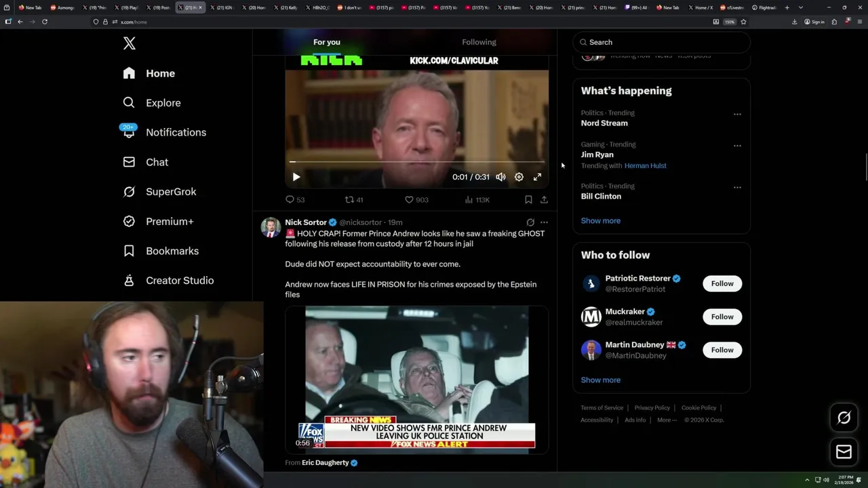Open more options for Nord Stream trend
The image size is (868, 488).
(x=737, y=115)
